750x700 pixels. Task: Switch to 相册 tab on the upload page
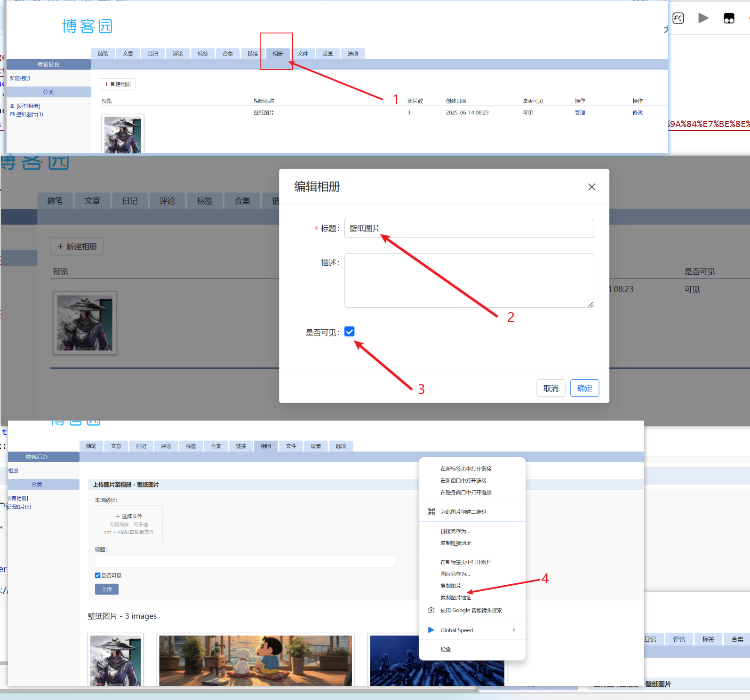(266, 446)
